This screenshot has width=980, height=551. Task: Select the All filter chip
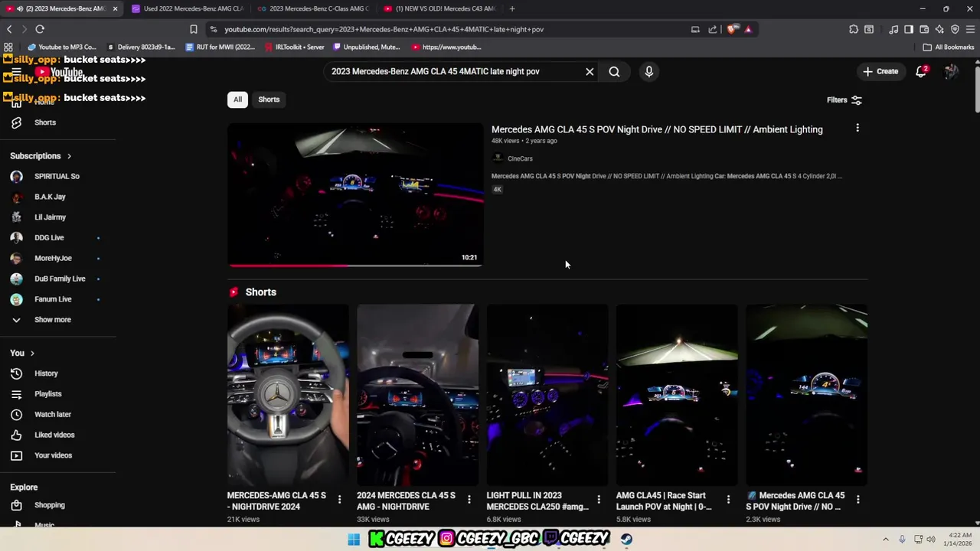pyautogui.click(x=237, y=99)
